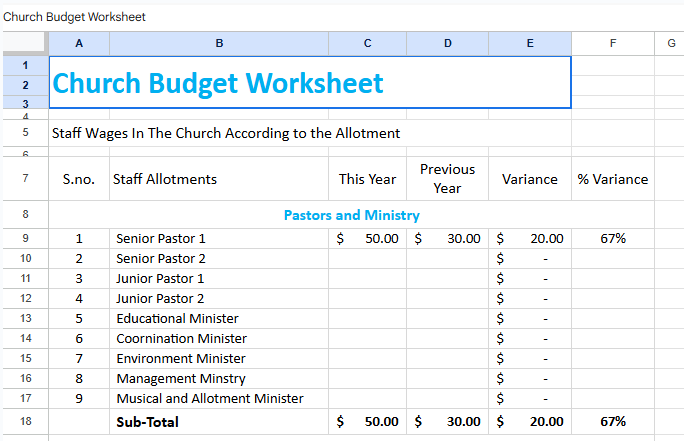Screen dimensions: 684x441
Task: Select row 12 header
Action: 25,298
